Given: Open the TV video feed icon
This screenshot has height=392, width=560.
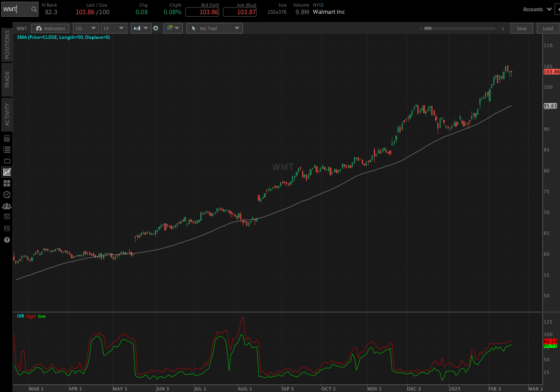Looking at the screenshot, I should tap(7, 161).
